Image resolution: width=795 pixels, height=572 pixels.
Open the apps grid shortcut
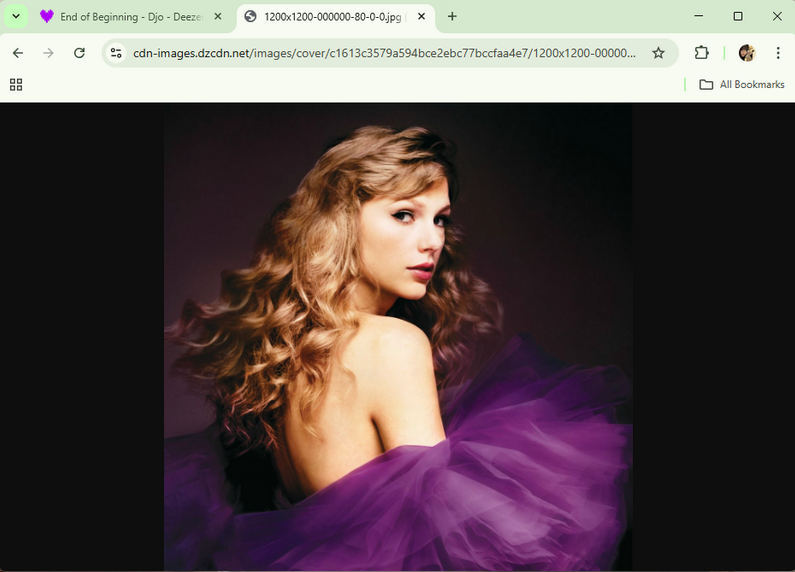(x=16, y=85)
